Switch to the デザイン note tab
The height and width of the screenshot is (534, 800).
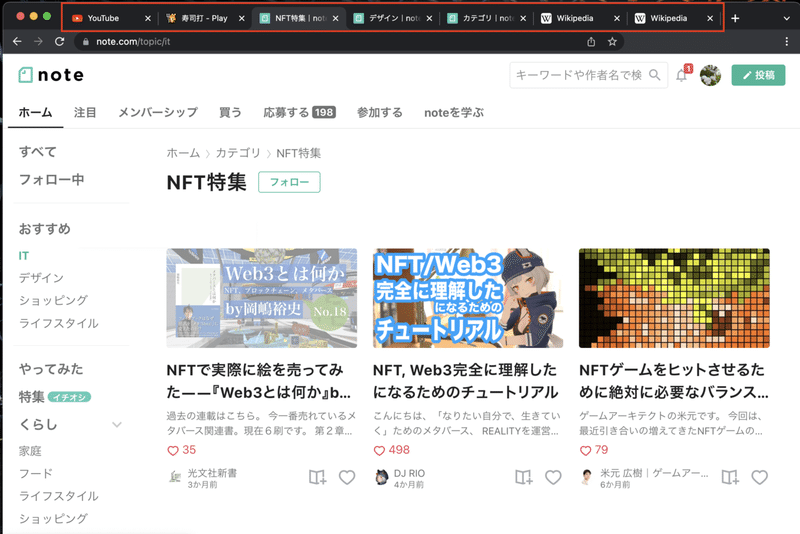392,18
